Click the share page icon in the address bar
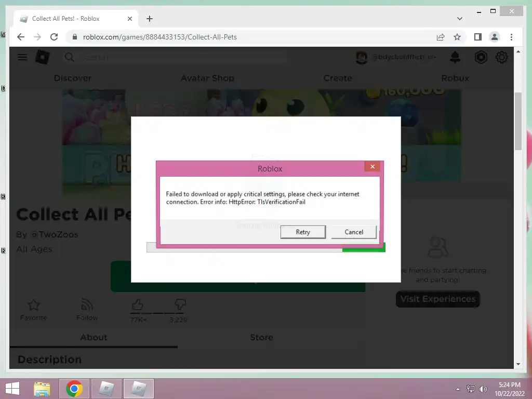The image size is (532, 399). click(441, 37)
